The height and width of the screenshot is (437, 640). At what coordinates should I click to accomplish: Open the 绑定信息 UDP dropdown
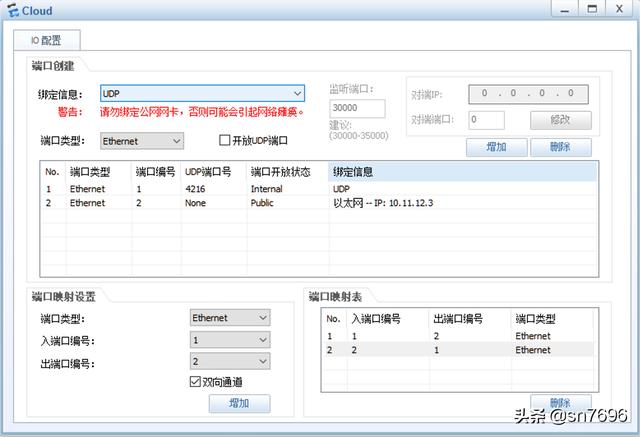click(202, 93)
